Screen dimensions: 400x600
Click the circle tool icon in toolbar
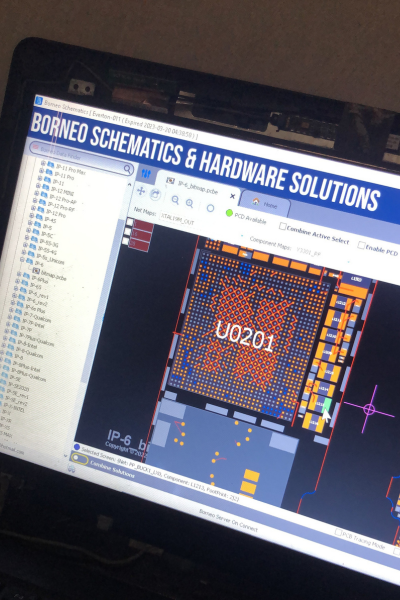coord(210,208)
